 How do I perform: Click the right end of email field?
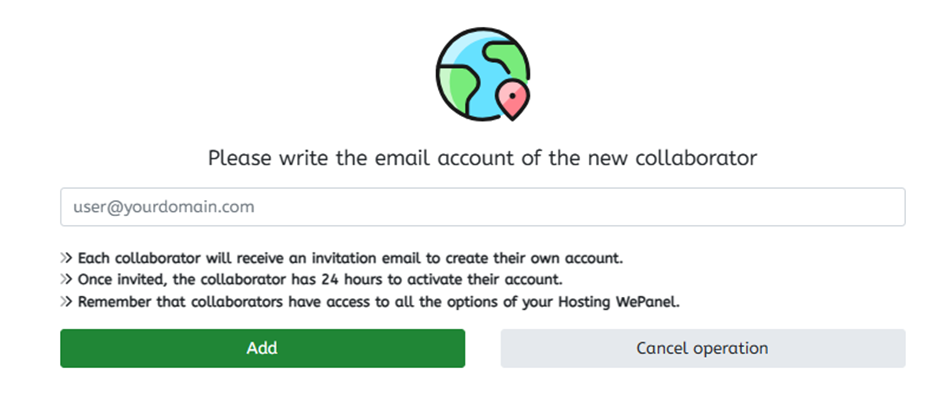[887, 207]
